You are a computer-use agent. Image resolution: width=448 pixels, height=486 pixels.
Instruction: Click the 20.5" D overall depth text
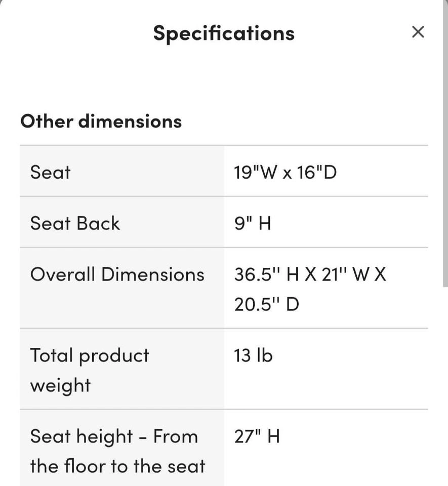point(266,305)
